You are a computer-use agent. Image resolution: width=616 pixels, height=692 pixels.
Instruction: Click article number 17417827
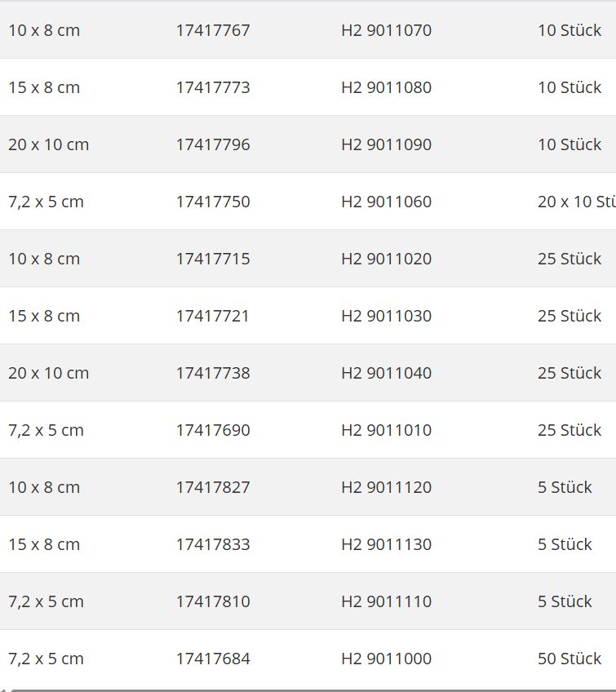click(x=213, y=488)
